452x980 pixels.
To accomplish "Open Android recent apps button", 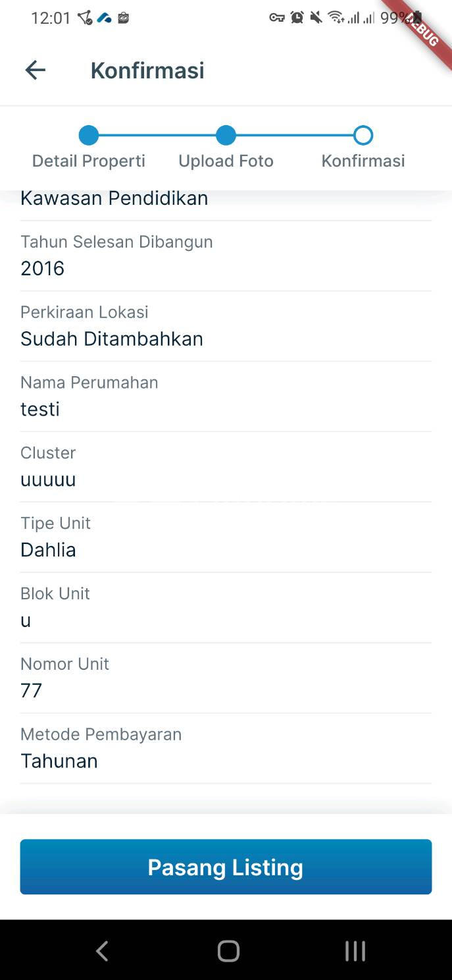I will (355, 950).
